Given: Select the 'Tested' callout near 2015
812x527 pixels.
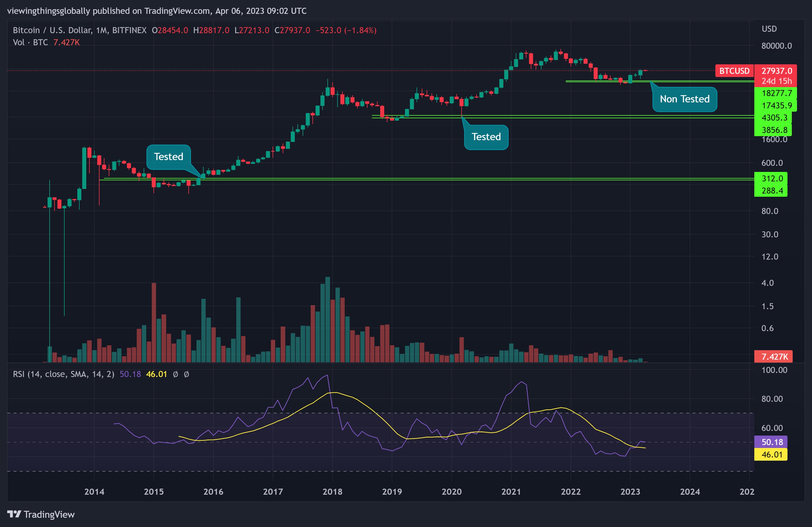Looking at the screenshot, I should [168, 157].
